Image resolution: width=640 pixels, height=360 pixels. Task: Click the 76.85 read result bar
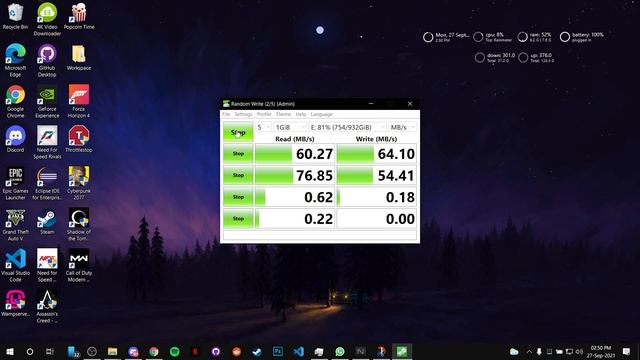pyautogui.click(x=295, y=176)
